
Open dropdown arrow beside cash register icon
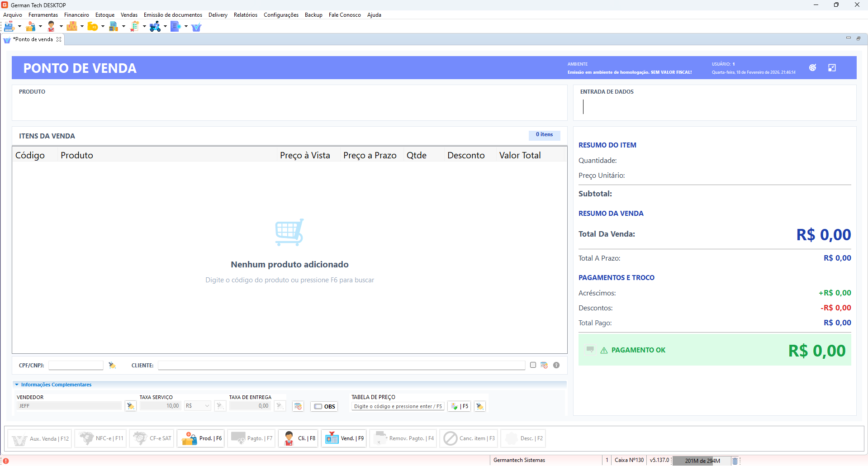point(19,27)
